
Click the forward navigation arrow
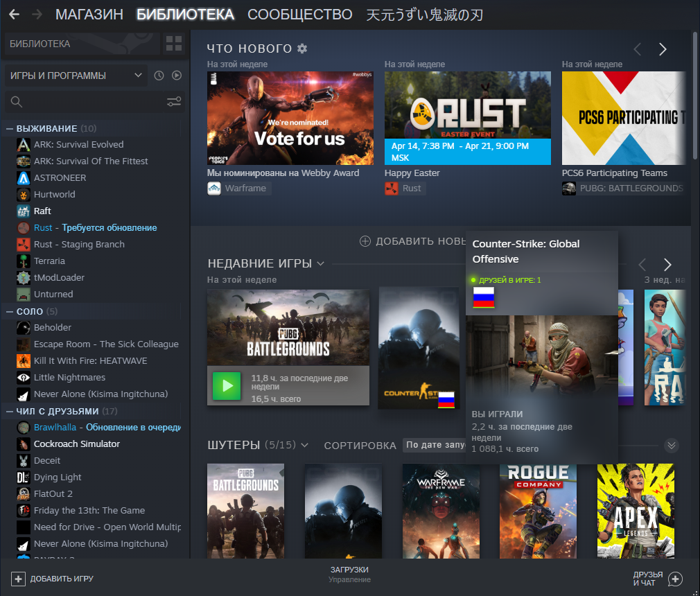pos(37,15)
